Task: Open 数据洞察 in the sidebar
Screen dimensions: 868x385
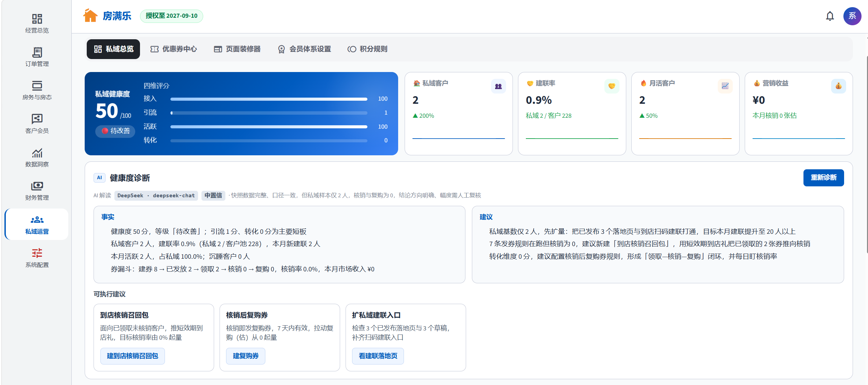Action: click(37, 157)
